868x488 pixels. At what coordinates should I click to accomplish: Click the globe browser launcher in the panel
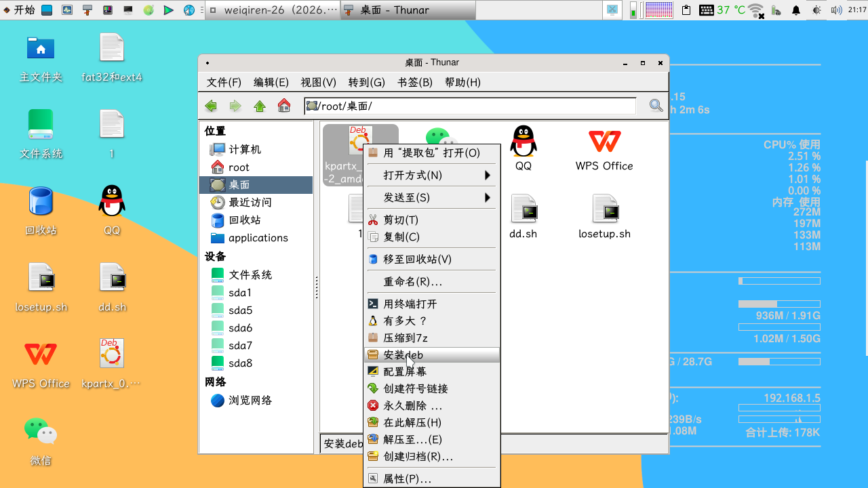[x=189, y=9]
